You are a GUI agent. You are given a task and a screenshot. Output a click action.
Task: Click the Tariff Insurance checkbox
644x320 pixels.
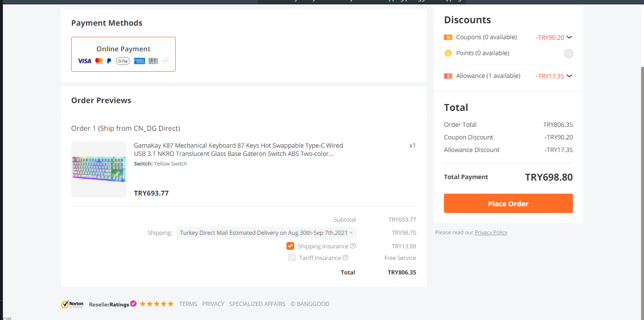(292, 258)
